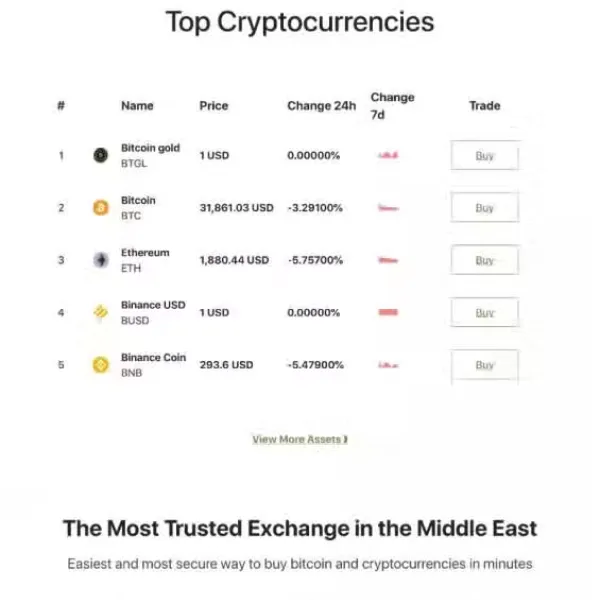The height and width of the screenshot is (600, 600).
Task: Click the Binance USD logo icon
Action: (x=101, y=312)
